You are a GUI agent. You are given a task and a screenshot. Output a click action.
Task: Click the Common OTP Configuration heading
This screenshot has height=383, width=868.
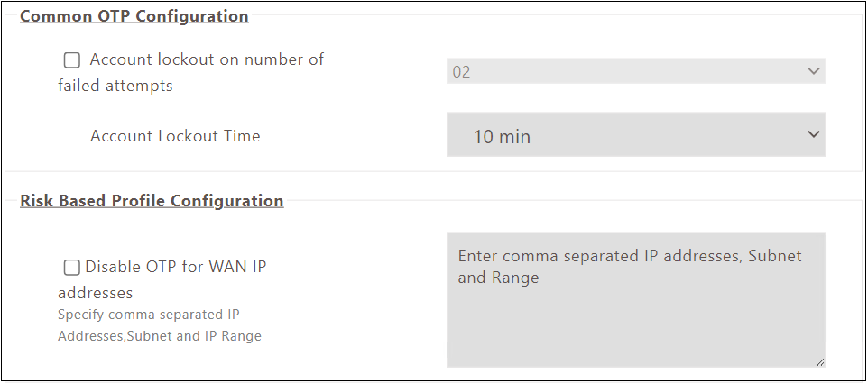pos(134,16)
